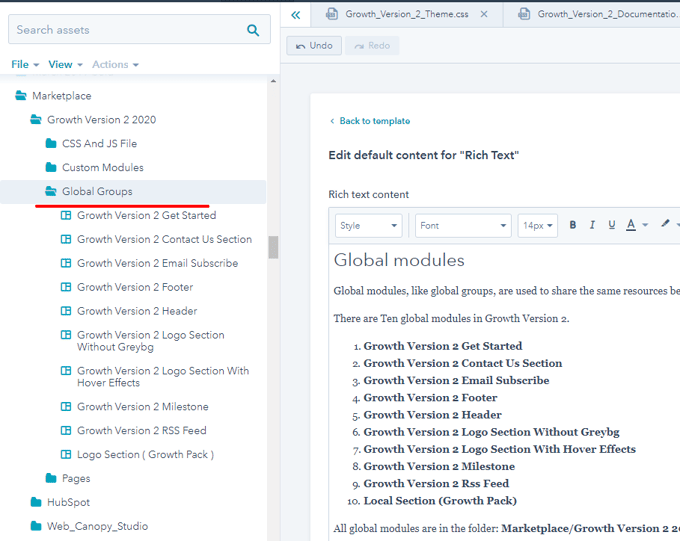Click the Undo button
The width and height of the screenshot is (680, 541).
(x=314, y=46)
